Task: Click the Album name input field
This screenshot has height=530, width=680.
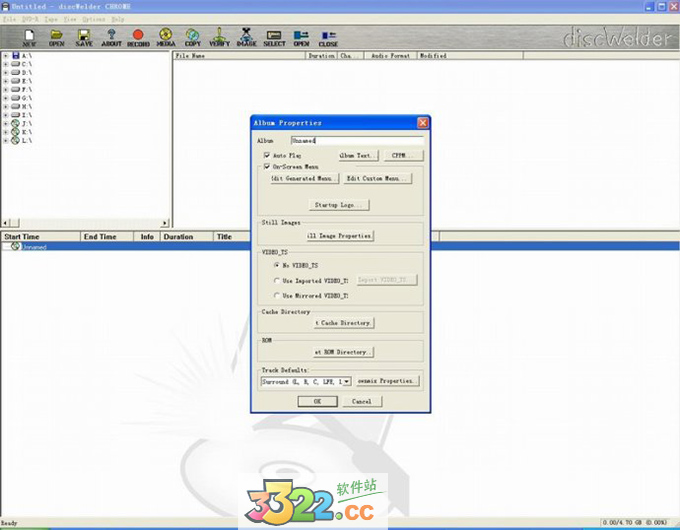Action: [x=357, y=141]
